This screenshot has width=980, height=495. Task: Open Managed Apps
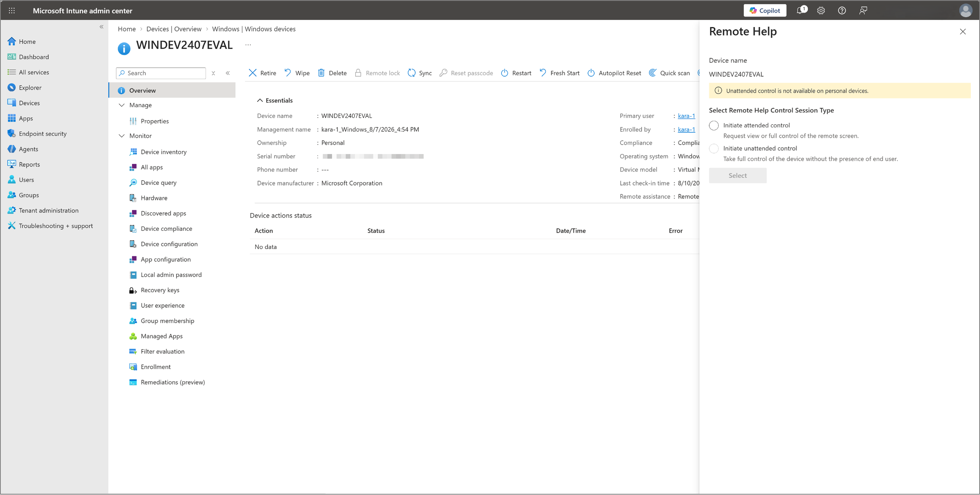click(162, 336)
